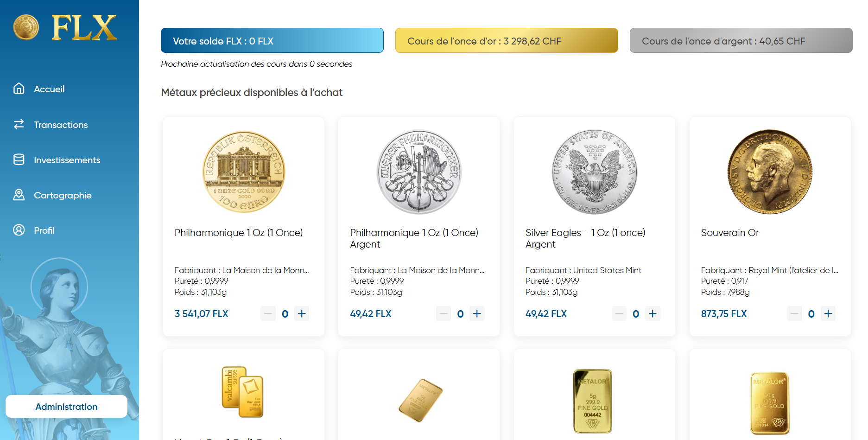Open the Accueil menu item
868x440 pixels.
pyautogui.click(x=49, y=89)
